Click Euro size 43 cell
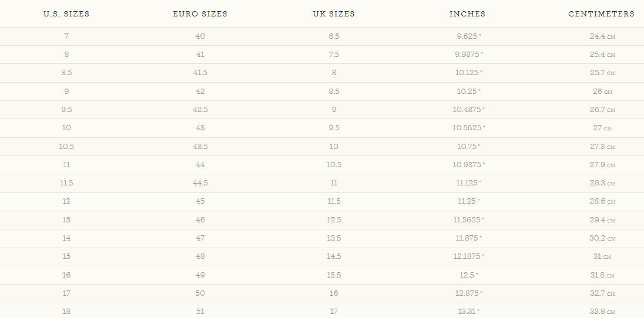Viewport: 644px width, 318px height. [200, 128]
